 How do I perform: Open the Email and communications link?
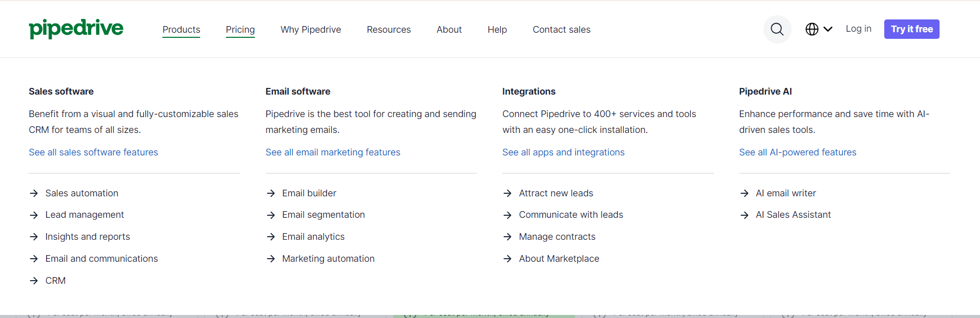point(101,259)
